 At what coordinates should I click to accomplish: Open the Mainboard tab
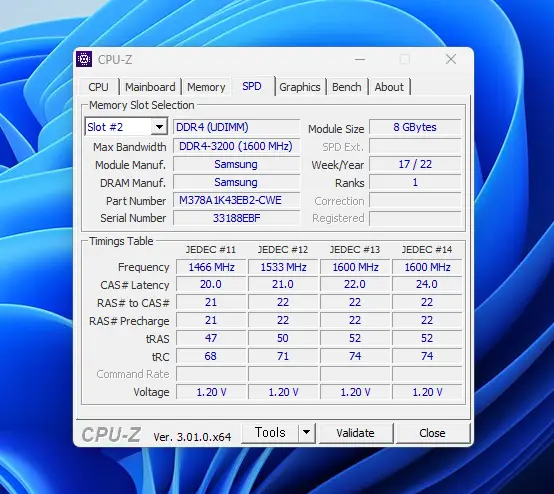150,87
